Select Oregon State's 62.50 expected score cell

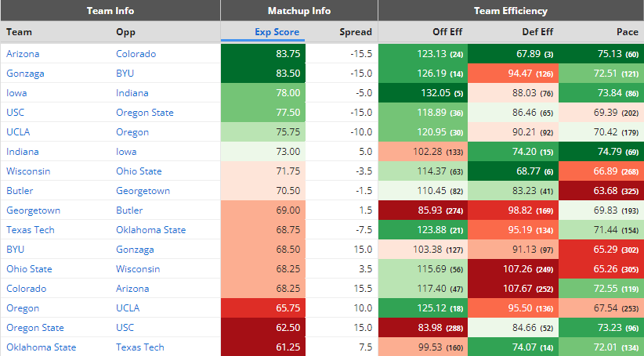[x=263, y=328]
